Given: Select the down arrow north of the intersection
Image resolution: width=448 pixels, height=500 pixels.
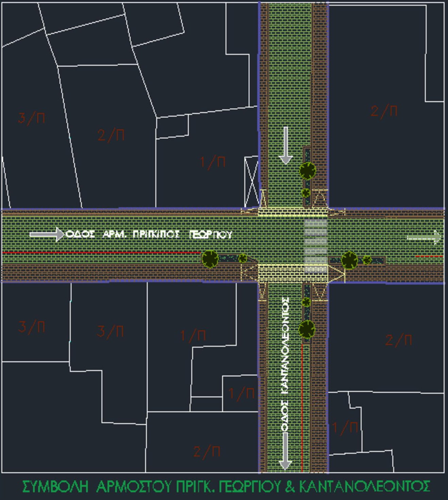Looking at the screenshot, I should tap(285, 145).
